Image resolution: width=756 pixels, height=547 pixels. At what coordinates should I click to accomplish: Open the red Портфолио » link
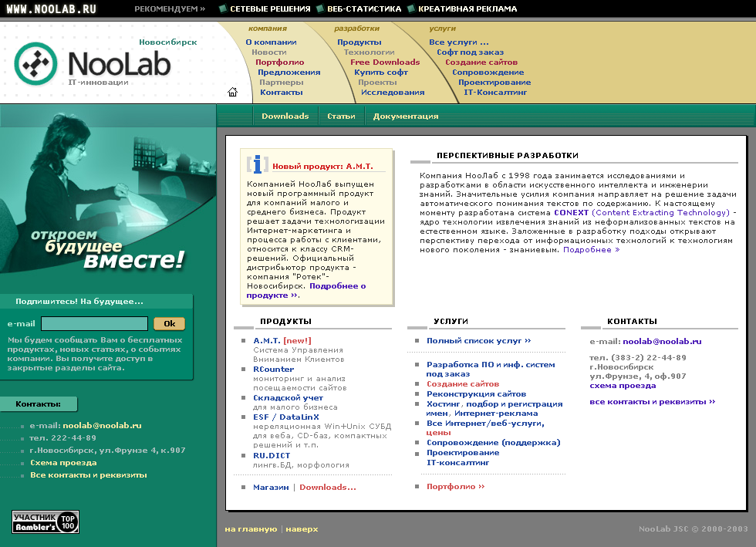click(x=456, y=486)
